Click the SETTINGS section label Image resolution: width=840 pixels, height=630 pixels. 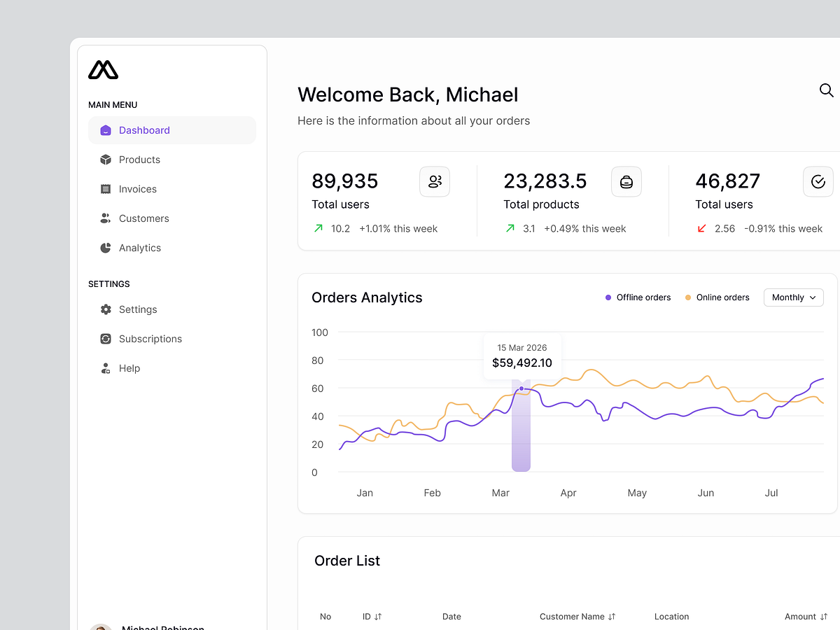[x=109, y=284]
